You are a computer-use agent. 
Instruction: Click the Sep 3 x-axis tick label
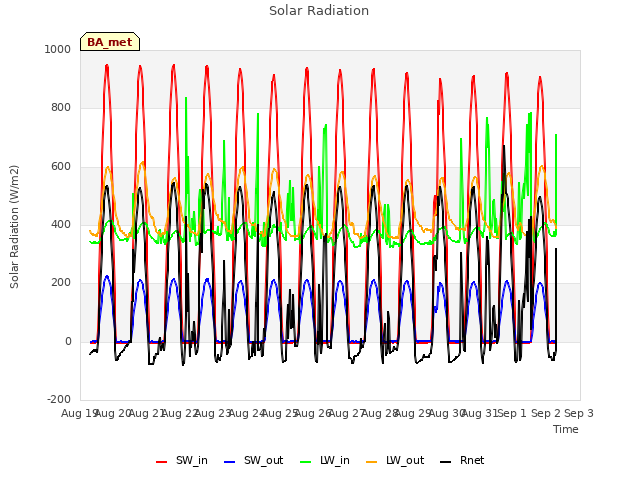(579, 413)
